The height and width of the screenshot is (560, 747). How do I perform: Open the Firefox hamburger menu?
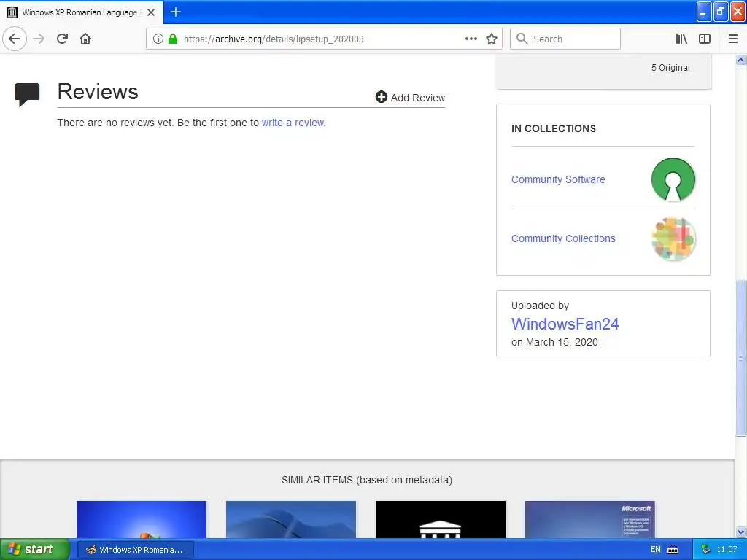click(733, 39)
